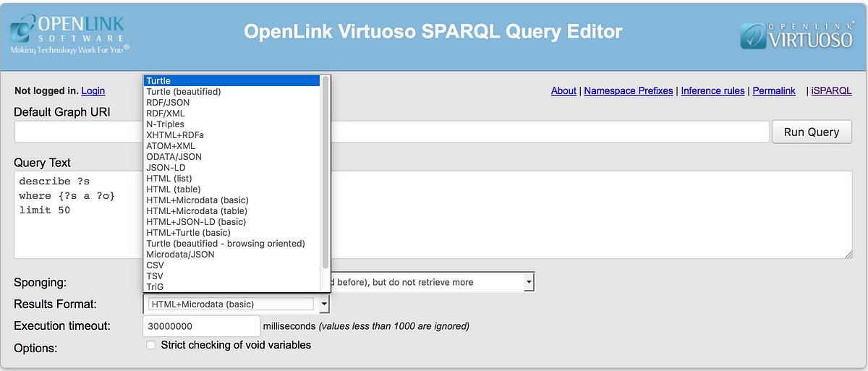This screenshot has width=868, height=371.
Task: Select JSON-LD format option
Action: [x=231, y=168]
